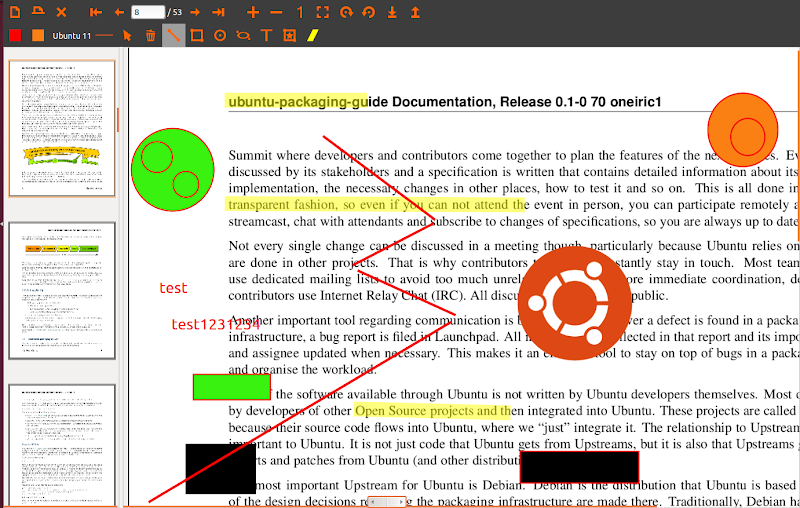Select the rectangle annotation tool
Viewport: 800px width, 508px height.
(x=196, y=35)
